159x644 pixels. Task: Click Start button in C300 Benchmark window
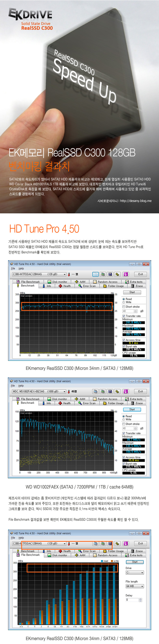click(132, 292)
